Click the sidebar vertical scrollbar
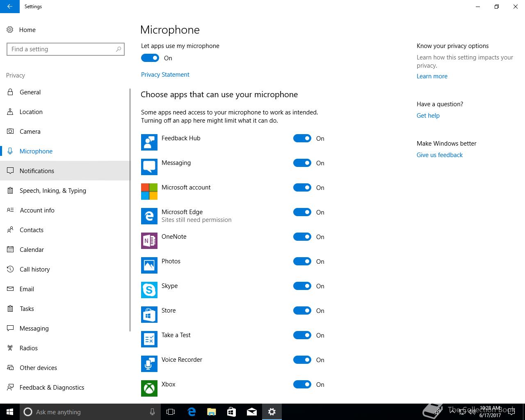This screenshot has height=420, width=525. [x=130, y=210]
